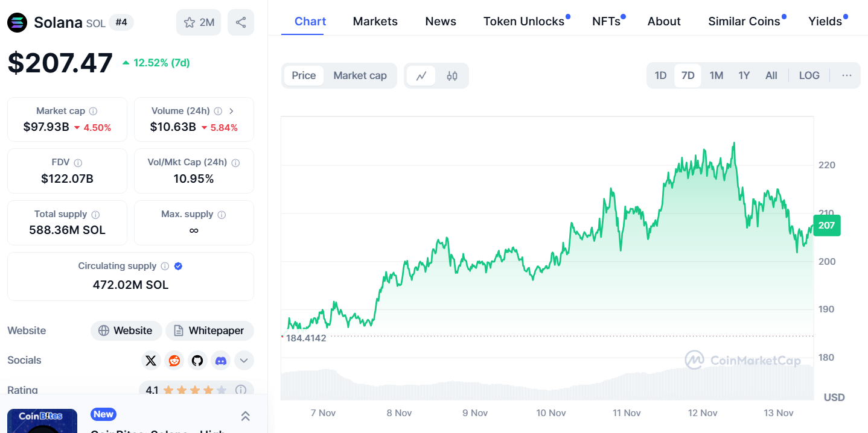The width and height of the screenshot is (868, 433).
Task: Open the Token Unlocks tab
Action: (524, 21)
